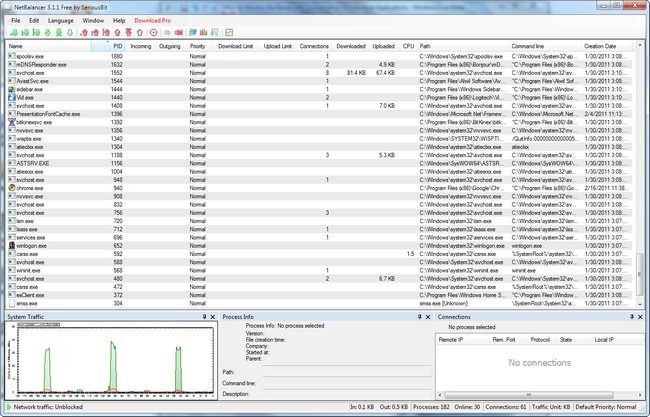The width and height of the screenshot is (650, 417).
Task: Click Default Priority: Normal in status bar
Action: pos(605,407)
